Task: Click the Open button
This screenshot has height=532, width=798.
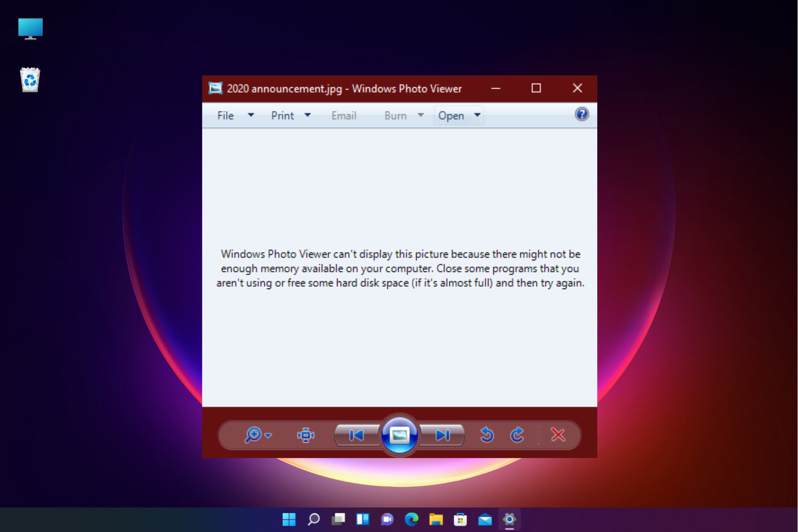Action: pos(451,116)
